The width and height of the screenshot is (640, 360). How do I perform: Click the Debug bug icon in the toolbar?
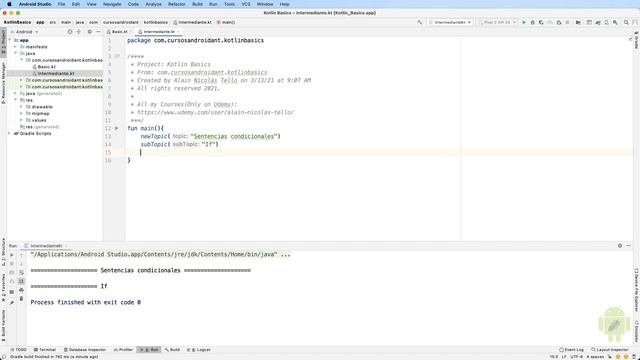point(533,22)
